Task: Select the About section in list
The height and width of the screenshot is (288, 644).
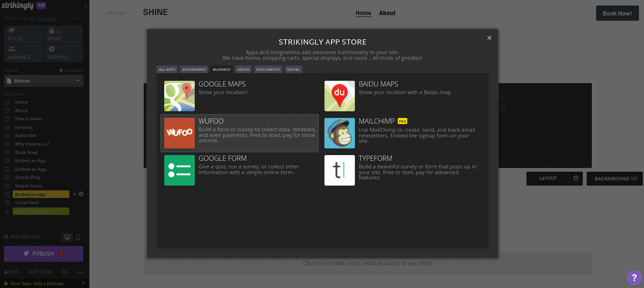Action: click(x=21, y=110)
